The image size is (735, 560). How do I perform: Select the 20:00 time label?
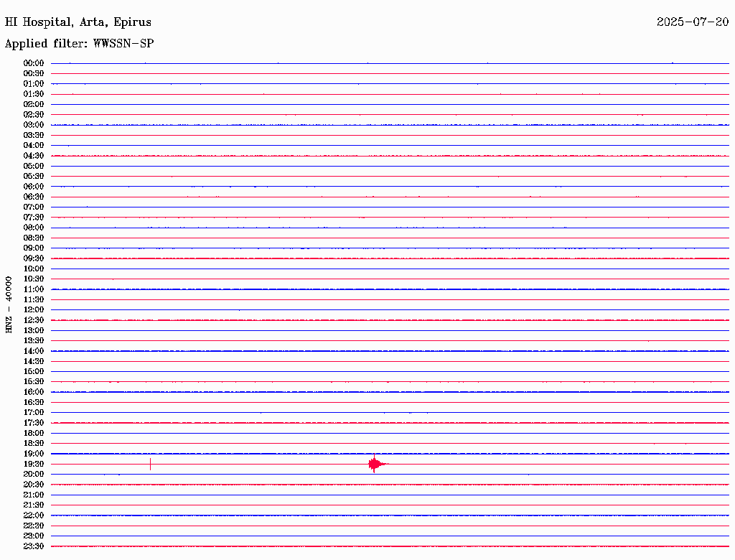tap(34, 474)
